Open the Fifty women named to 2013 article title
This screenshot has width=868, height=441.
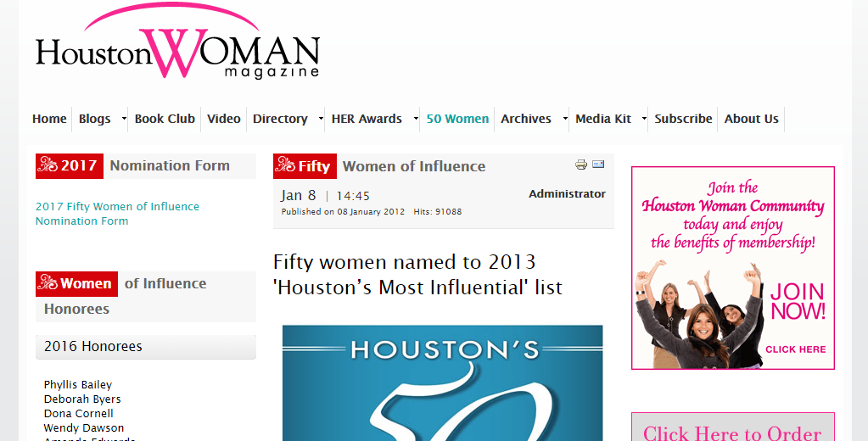(418, 275)
